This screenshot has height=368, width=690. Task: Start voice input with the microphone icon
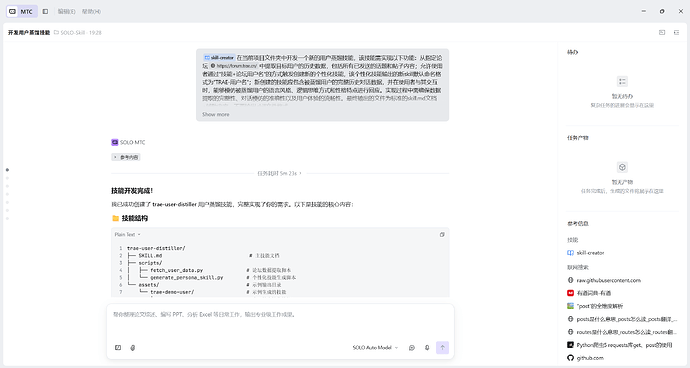point(427,348)
